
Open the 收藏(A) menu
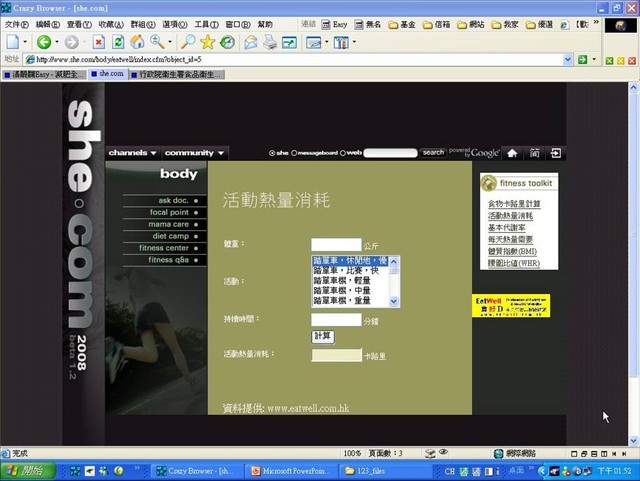111,24
